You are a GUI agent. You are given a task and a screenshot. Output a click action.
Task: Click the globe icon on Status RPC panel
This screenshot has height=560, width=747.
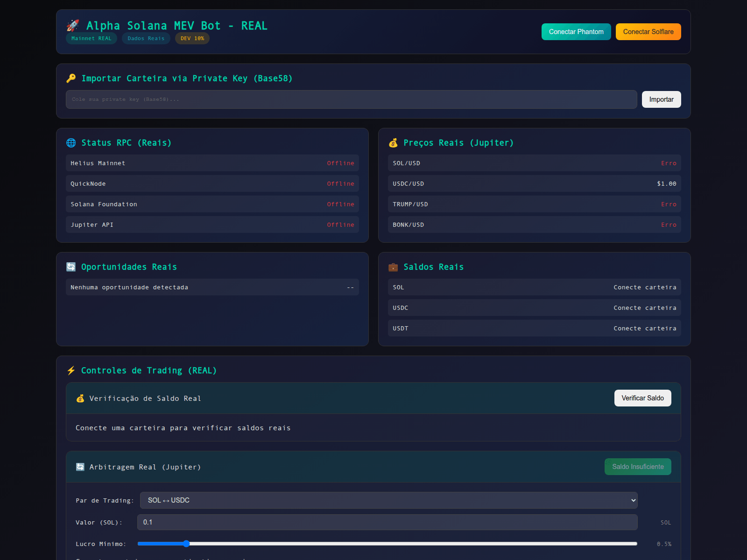click(x=71, y=143)
